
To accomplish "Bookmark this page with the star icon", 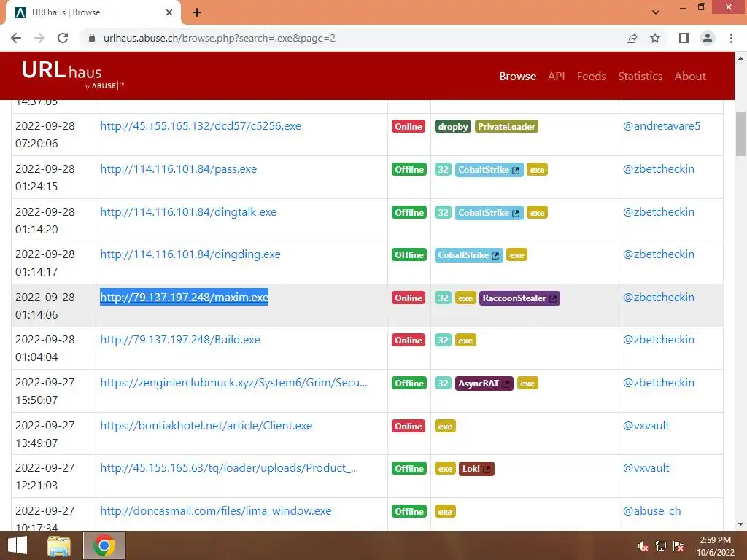I will pyautogui.click(x=655, y=38).
